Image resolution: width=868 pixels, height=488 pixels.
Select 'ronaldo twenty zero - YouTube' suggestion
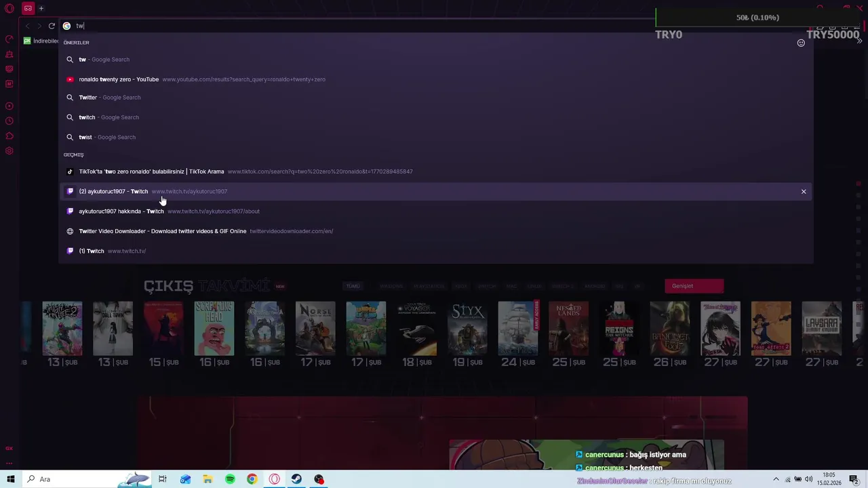[x=436, y=79]
